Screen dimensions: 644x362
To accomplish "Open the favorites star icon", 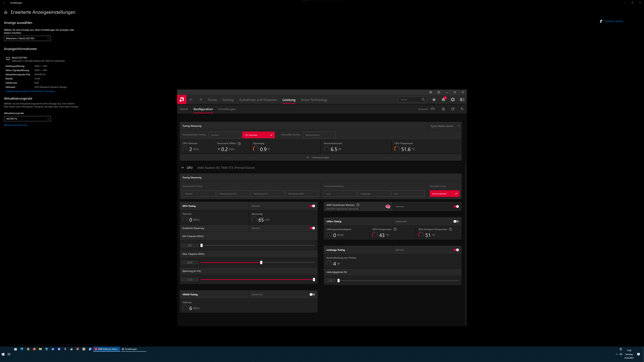I will click(x=434, y=100).
